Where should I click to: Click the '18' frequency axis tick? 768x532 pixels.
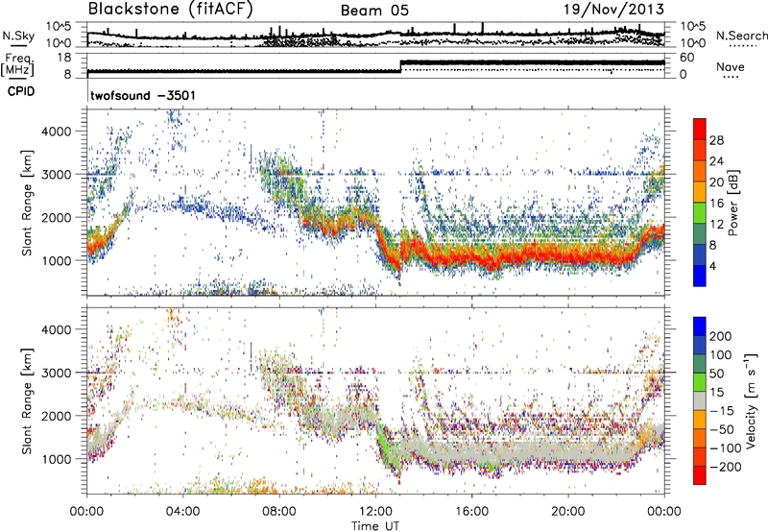pyautogui.click(x=64, y=58)
